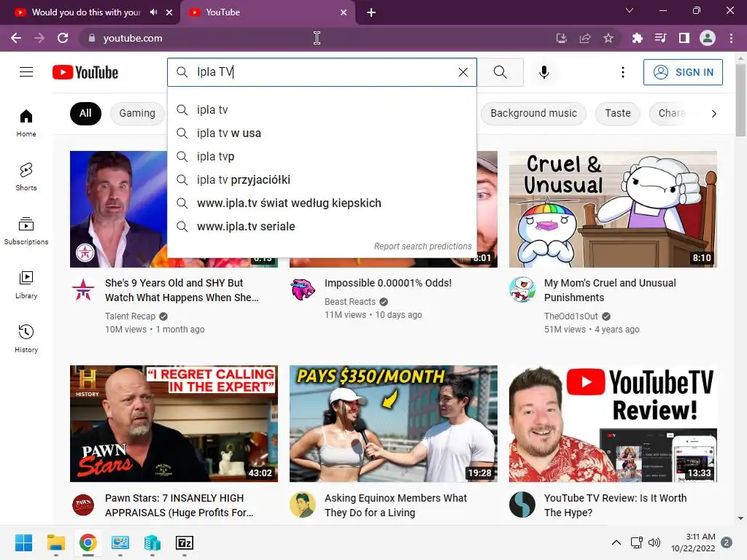Open the Pays $350/Month video thumbnail
This screenshot has width=747, height=560.
point(393,424)
